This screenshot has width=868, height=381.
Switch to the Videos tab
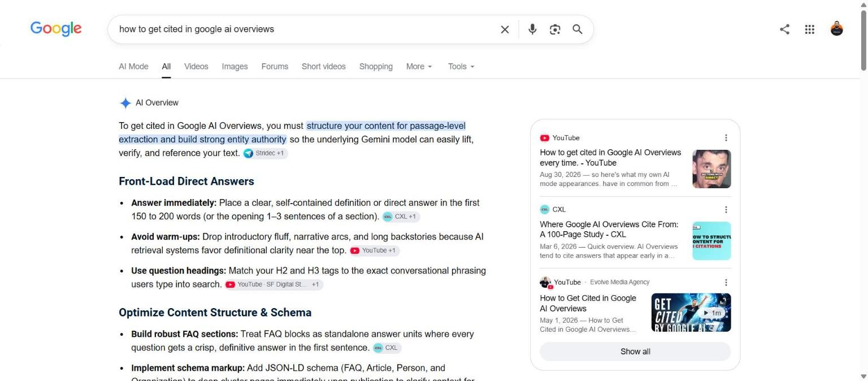click(196, 66)
